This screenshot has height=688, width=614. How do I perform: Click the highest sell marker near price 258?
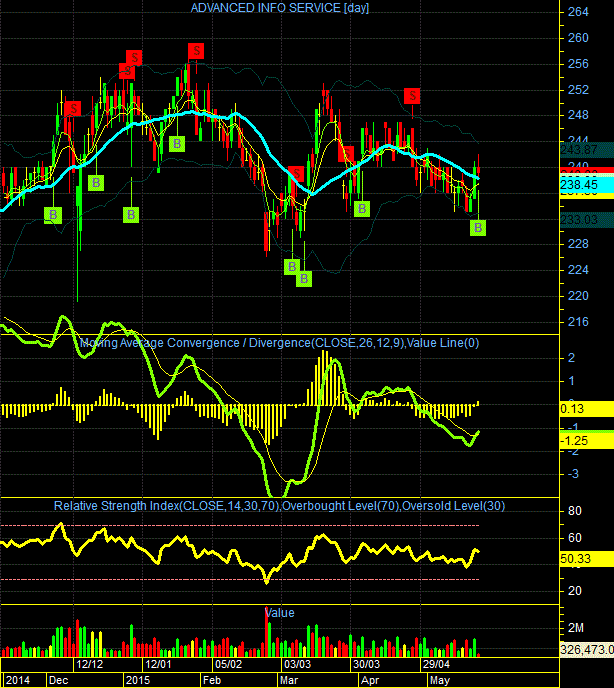point(196,51)
